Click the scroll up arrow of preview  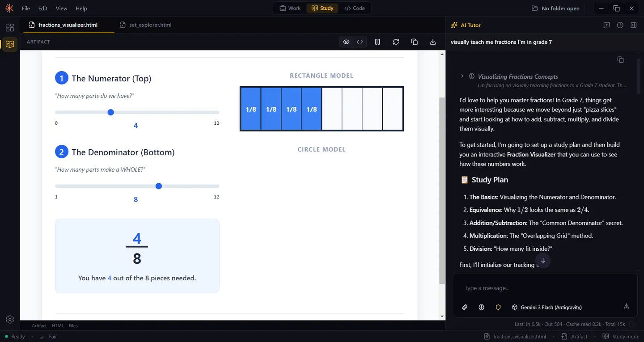(x=442, y=54)
